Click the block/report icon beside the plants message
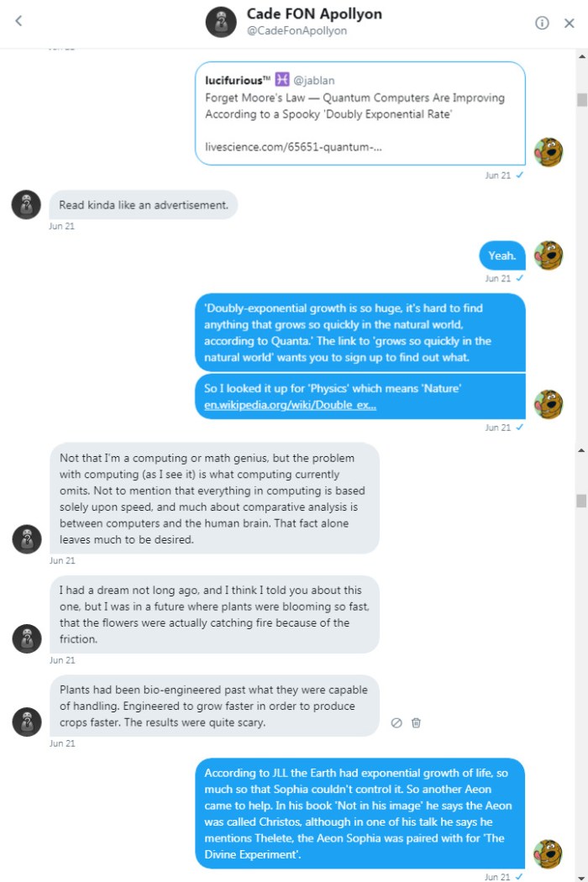588x882 pixels. 396,722
